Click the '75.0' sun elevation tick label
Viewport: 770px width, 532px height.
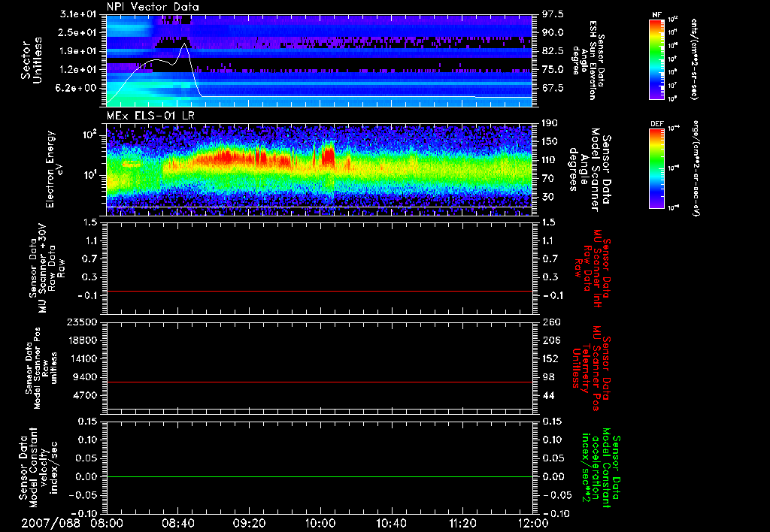point(553,70)
